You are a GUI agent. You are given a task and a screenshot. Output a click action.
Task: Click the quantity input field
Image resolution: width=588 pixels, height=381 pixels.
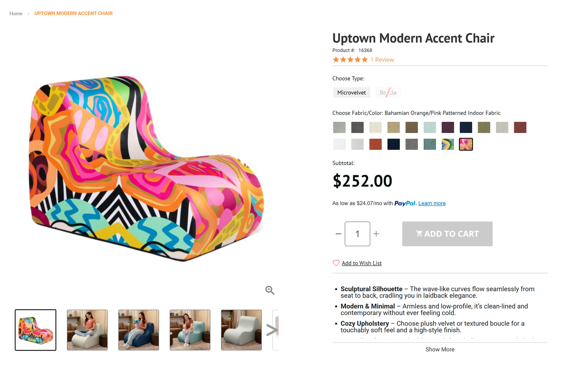pos(357,234)
